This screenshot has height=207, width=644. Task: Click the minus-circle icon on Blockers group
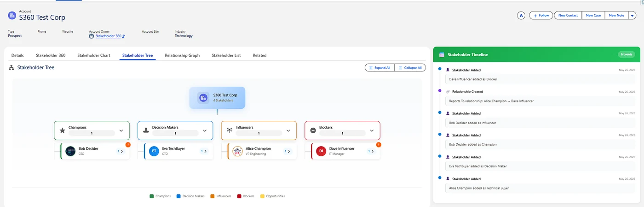click(x=313, y=130)
